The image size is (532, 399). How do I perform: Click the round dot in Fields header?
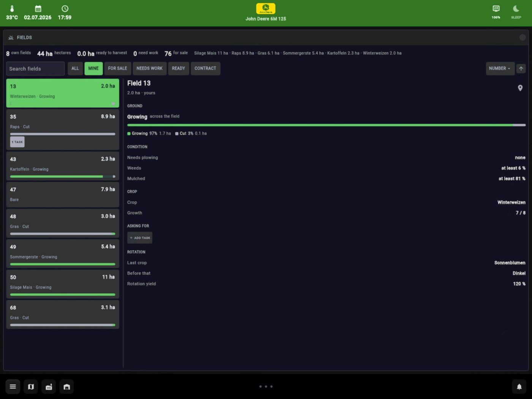[x=522, y=37]
